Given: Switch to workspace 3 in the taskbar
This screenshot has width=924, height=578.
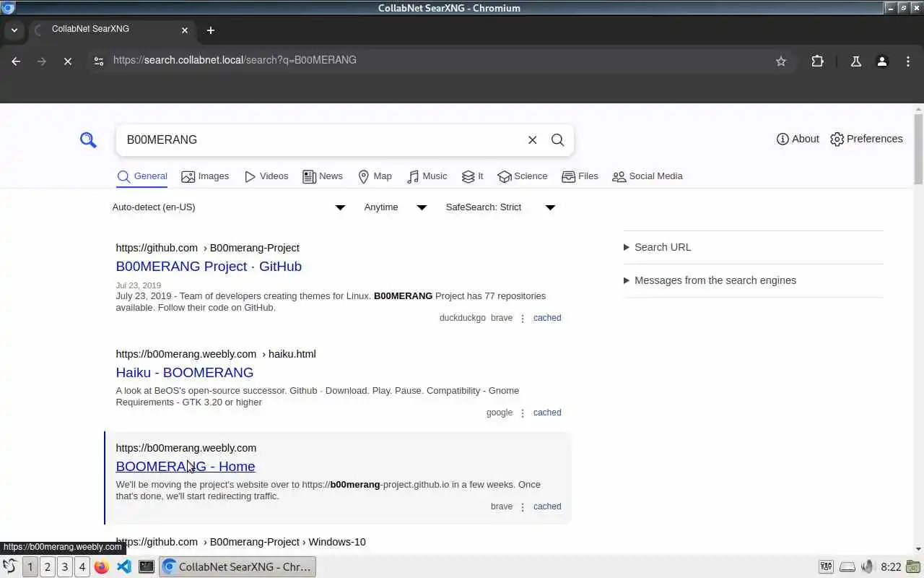Looking at the screenshot, I should [65, 567].
